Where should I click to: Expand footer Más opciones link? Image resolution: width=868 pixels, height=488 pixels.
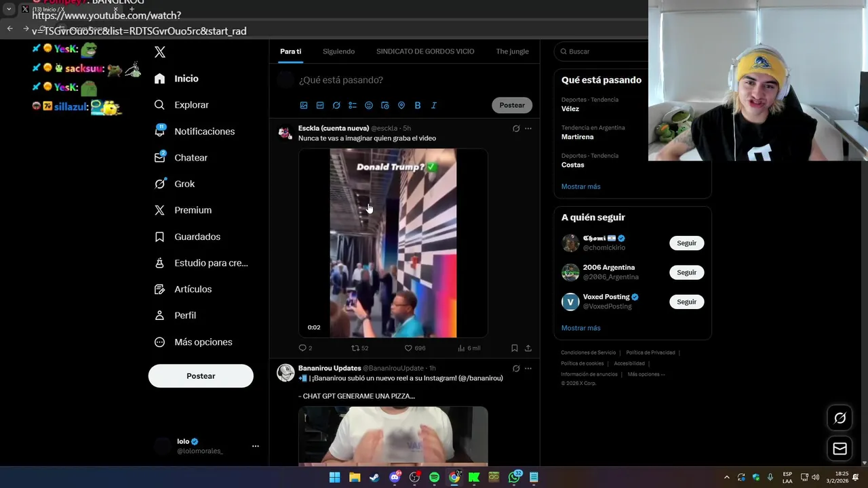click(x=646, y=374)
